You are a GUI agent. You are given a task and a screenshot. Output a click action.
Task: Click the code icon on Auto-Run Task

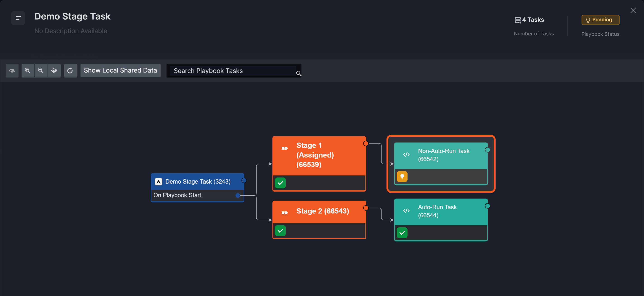[406, 211]
